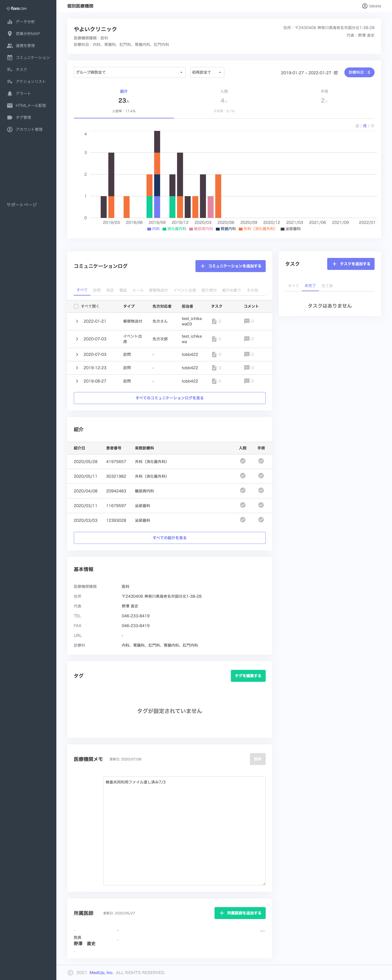The width and height of the screenshot is (392, 980).
Task: Filter communication log by 紹介お断り tab
Action: pos(231,290)
